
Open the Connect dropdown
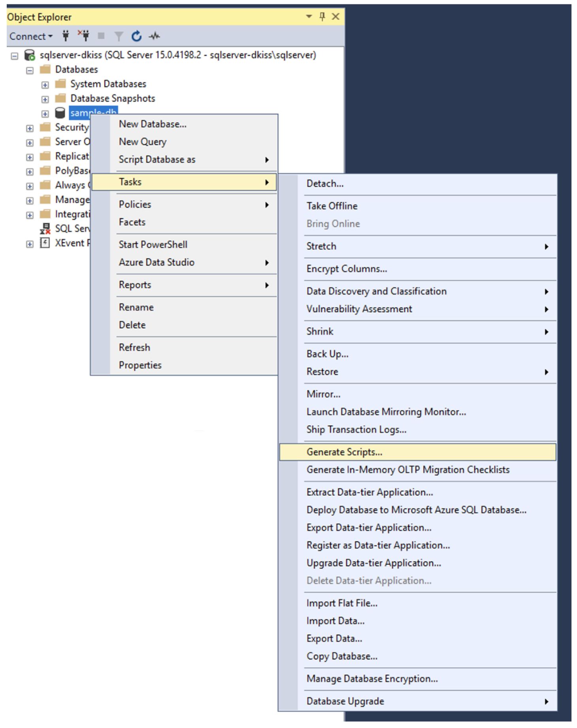31,36
